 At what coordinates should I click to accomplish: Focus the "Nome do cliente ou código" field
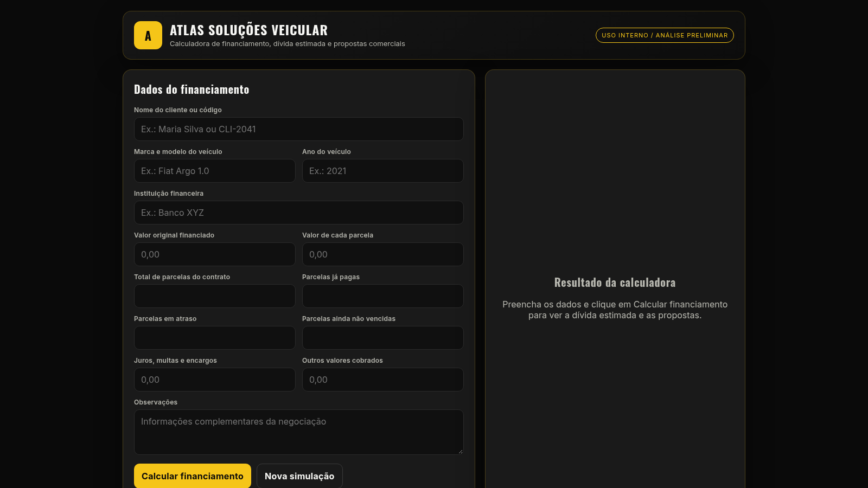(x=299, y=129)
